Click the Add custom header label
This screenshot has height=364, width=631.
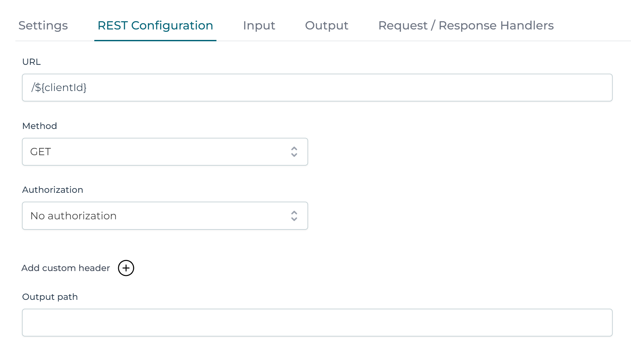coord(65,268)
